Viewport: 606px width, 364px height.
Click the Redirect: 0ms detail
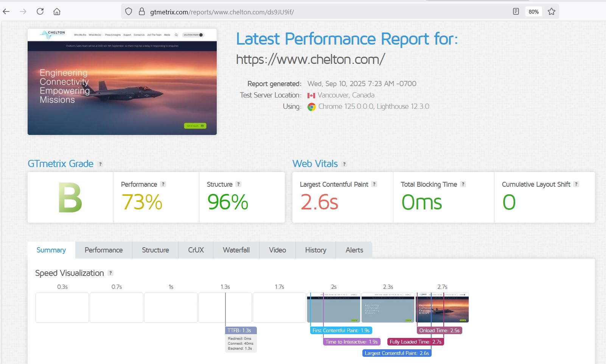pos(239,339)
